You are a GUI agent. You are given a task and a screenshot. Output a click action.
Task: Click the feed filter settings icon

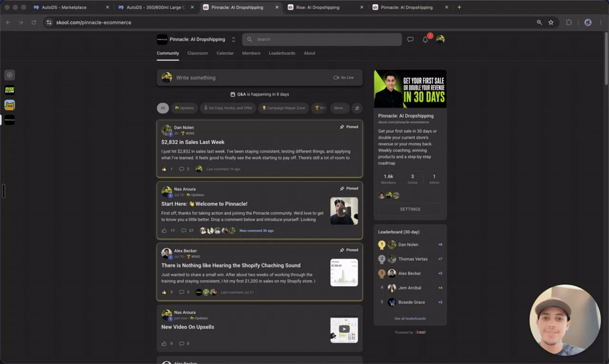tap(357, 108)
